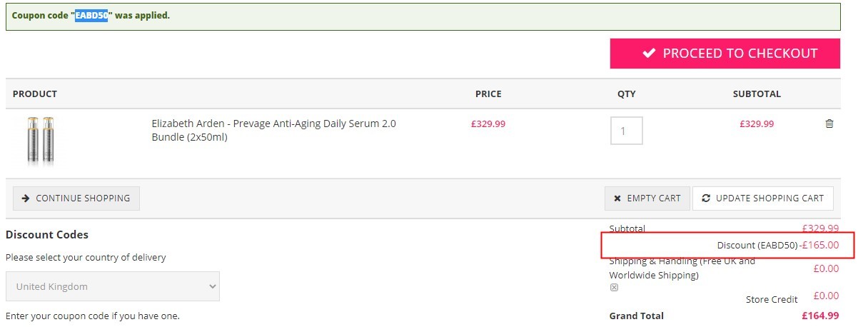Click the United Kingdom dropdown arrow
This screenshot has height=327, width=868.
212,286
